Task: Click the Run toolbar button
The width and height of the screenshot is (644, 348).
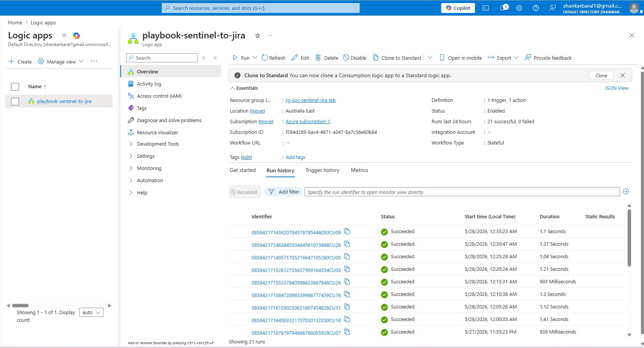Action: [241, 58]
